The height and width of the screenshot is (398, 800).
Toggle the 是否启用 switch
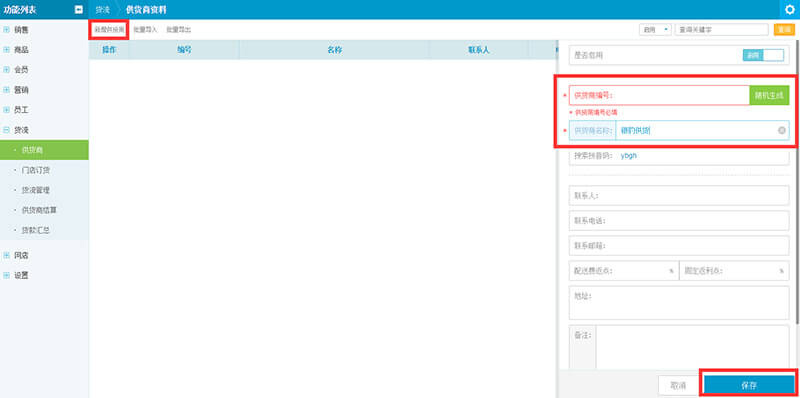763,55
